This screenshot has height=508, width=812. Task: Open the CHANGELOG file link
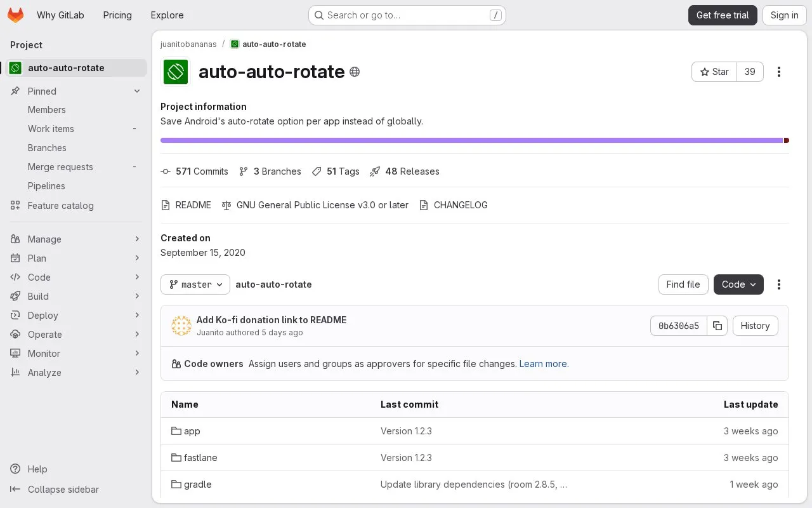coord(453,205)
